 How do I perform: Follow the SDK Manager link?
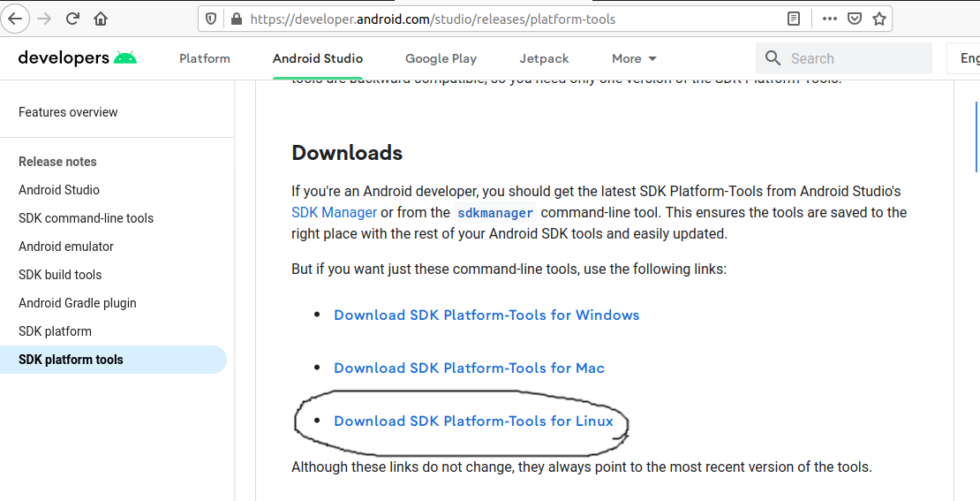click(334, 212)
